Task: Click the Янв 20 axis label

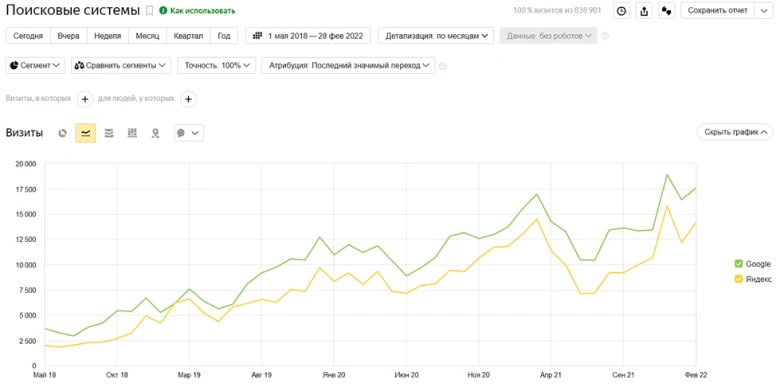Action: point(334,375)
